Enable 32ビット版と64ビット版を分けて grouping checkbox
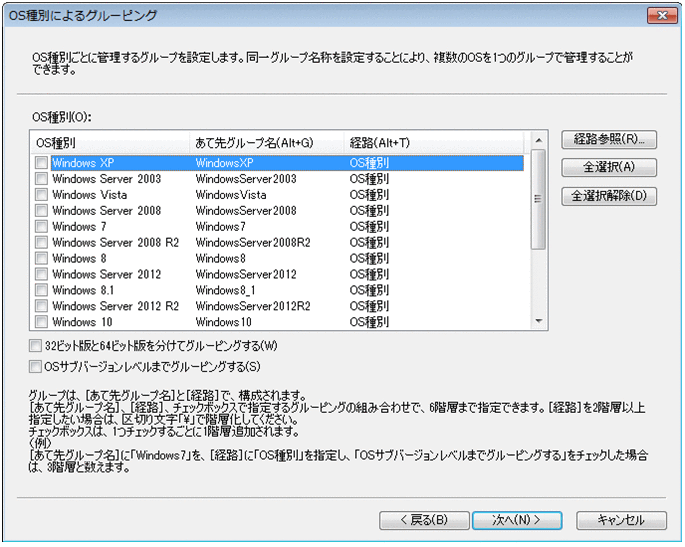The image size is (685, 547). click(35, 346)
